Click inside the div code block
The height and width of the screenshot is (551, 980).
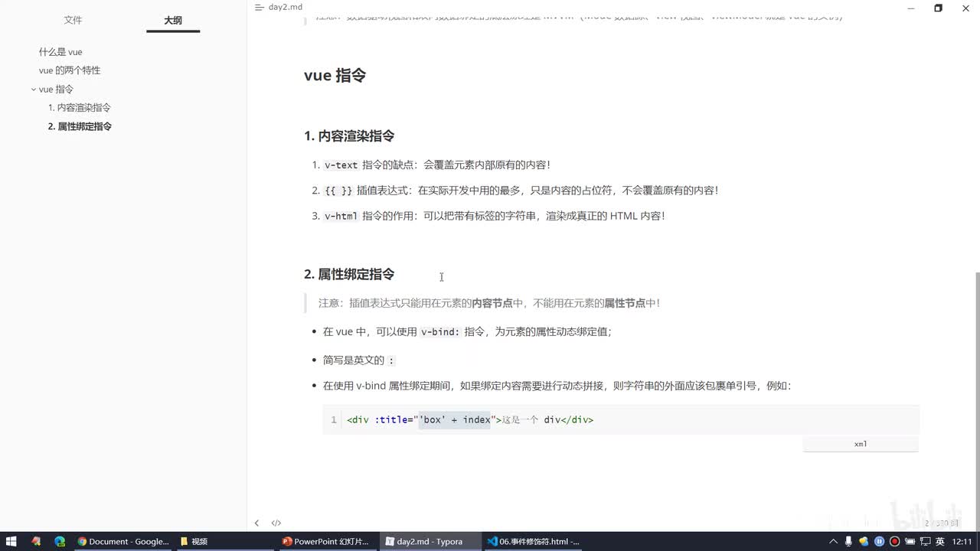tap(621, 419)
